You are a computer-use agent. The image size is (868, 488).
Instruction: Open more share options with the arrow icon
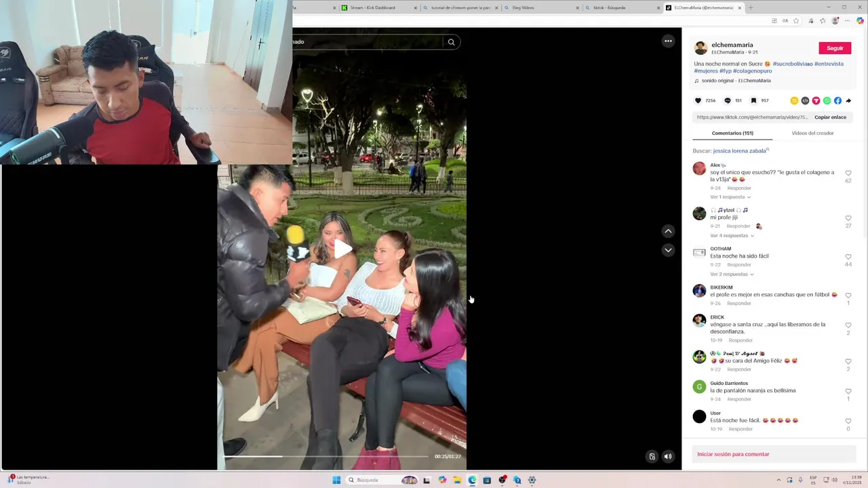pos(848,100)
